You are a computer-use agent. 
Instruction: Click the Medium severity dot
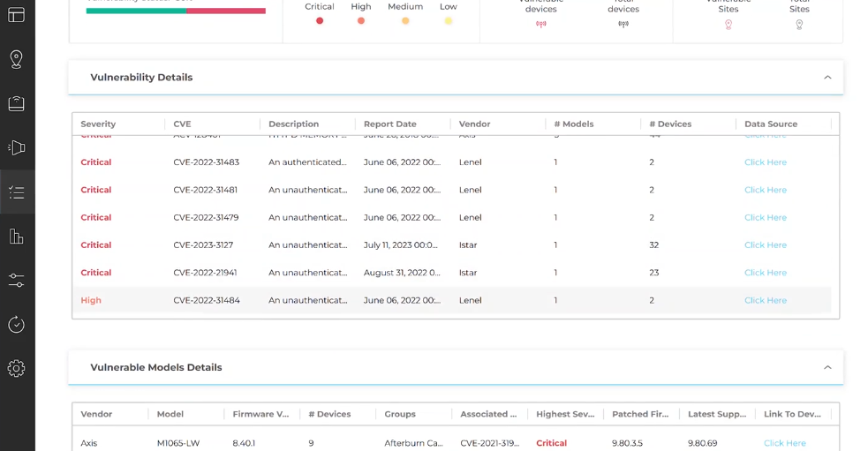[x=405, y=21]
